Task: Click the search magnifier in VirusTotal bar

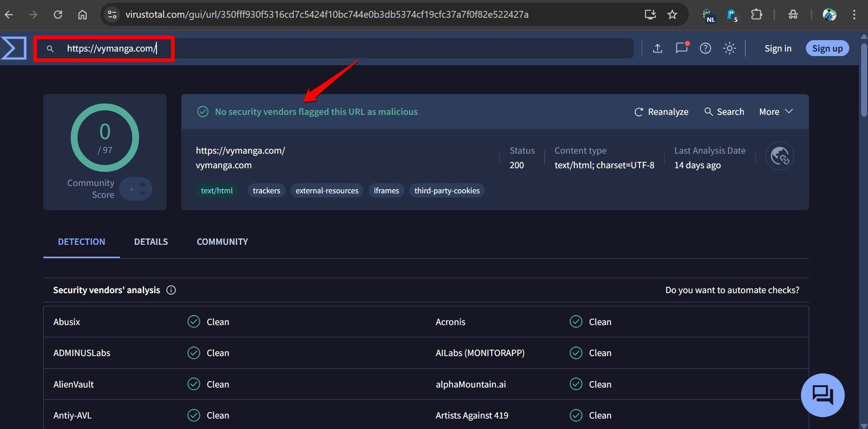Action: click(50, 48)
